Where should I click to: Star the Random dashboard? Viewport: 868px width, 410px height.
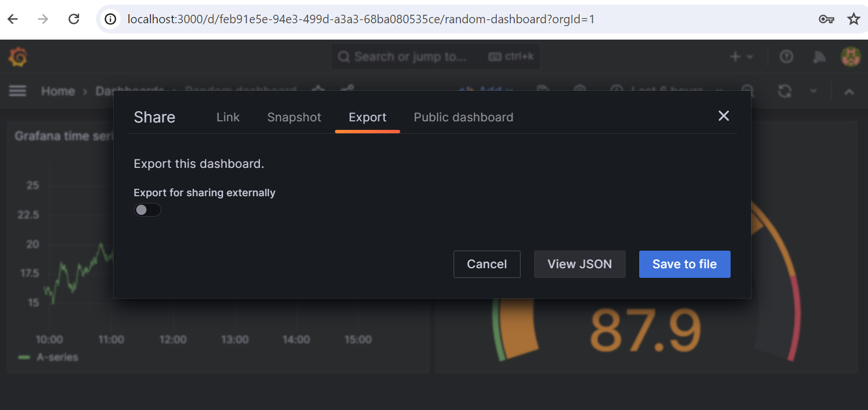[318, 91]
